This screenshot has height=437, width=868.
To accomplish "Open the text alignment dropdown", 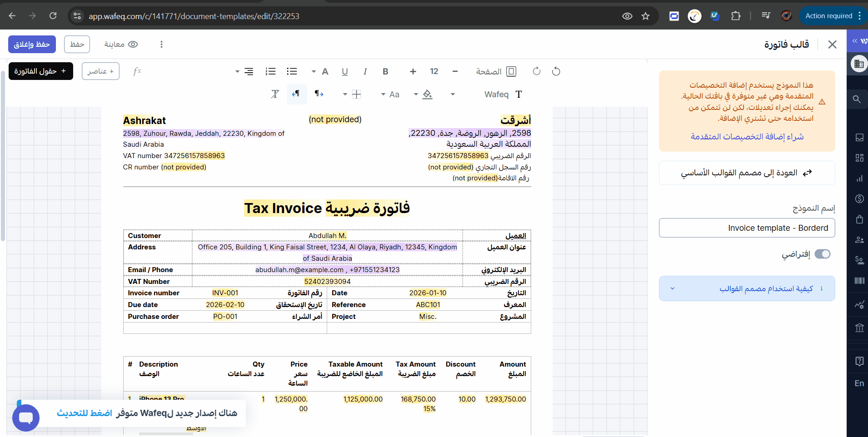I will click(244, 71).
